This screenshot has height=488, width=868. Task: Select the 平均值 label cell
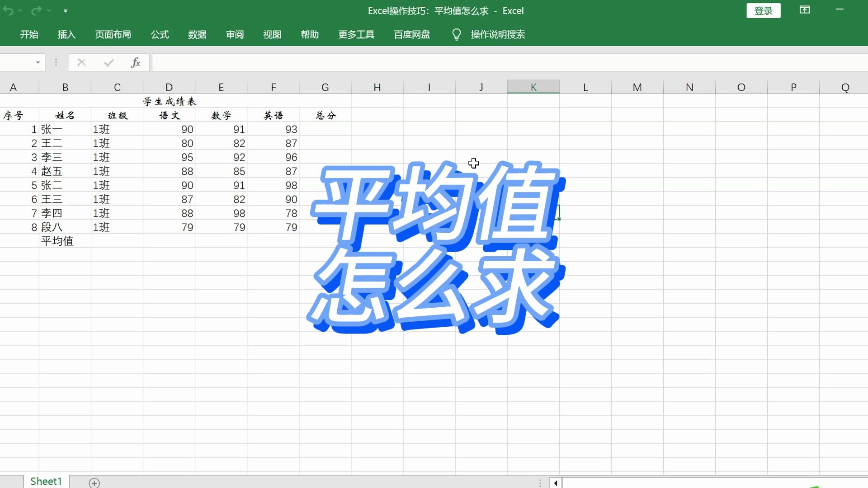(65, 241)
